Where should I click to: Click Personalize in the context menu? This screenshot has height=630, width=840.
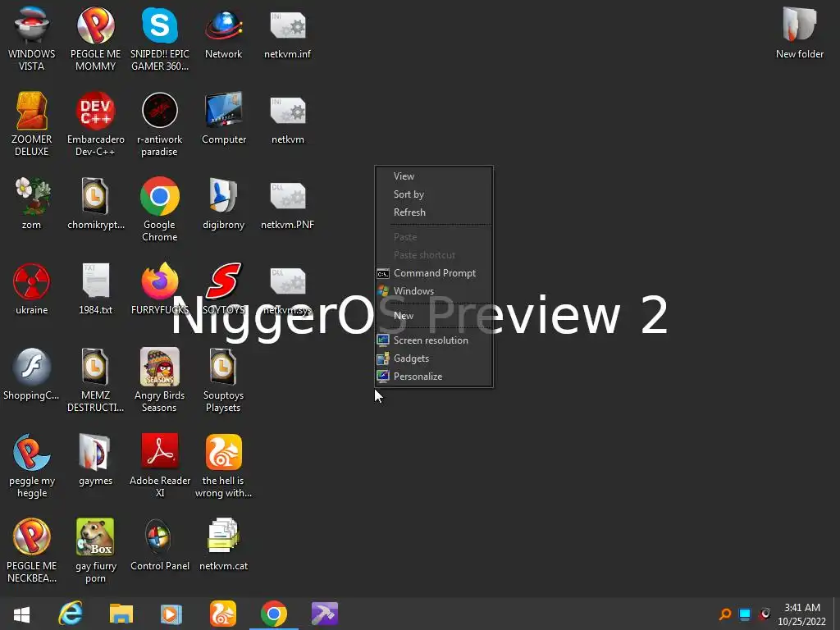(x=434, y=376)
